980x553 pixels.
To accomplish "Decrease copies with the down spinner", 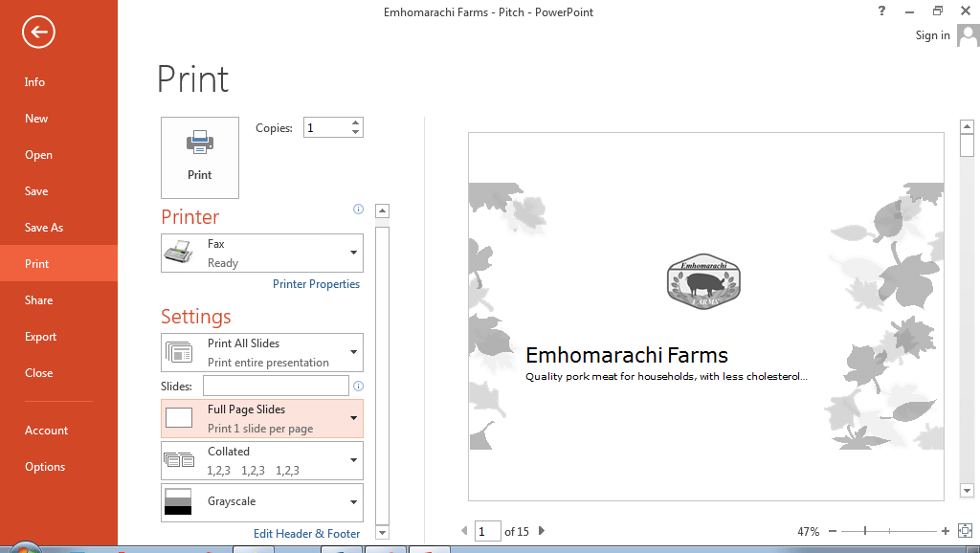I will tap(356, 132).
